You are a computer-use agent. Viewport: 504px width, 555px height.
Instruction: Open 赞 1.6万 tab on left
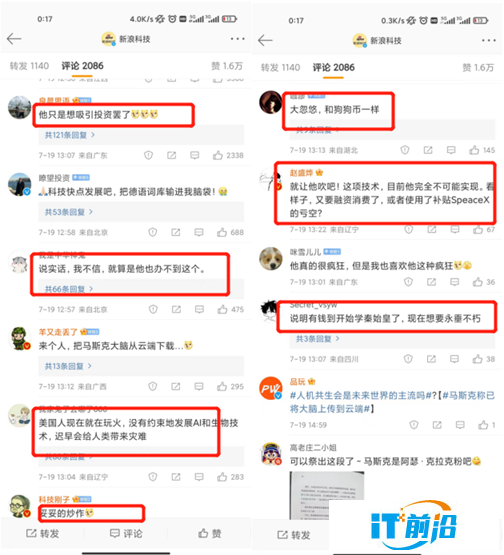click(x=227, y=66)
